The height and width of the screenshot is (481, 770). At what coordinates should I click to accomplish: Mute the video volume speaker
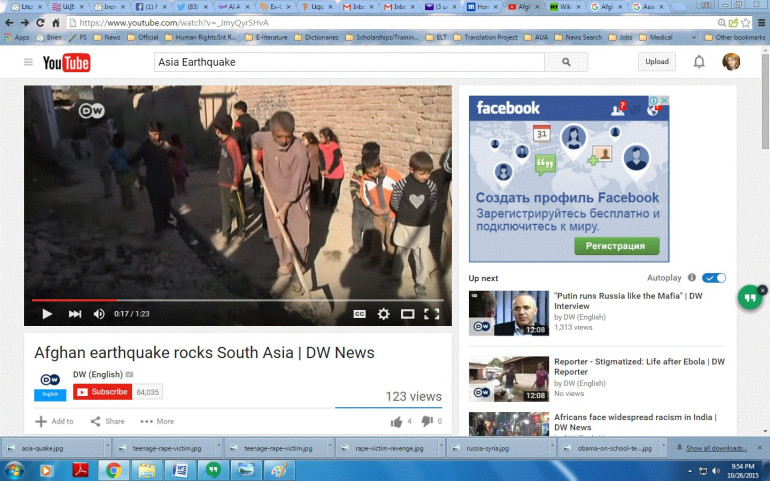tap(99, 313)
